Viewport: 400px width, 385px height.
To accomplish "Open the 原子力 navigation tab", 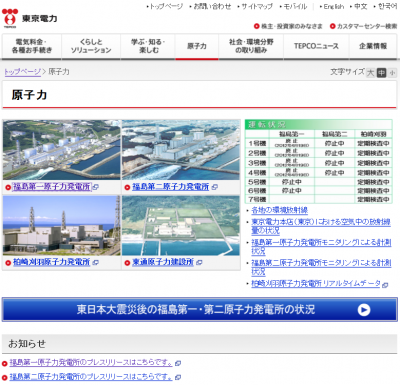I will click(197, 46).
